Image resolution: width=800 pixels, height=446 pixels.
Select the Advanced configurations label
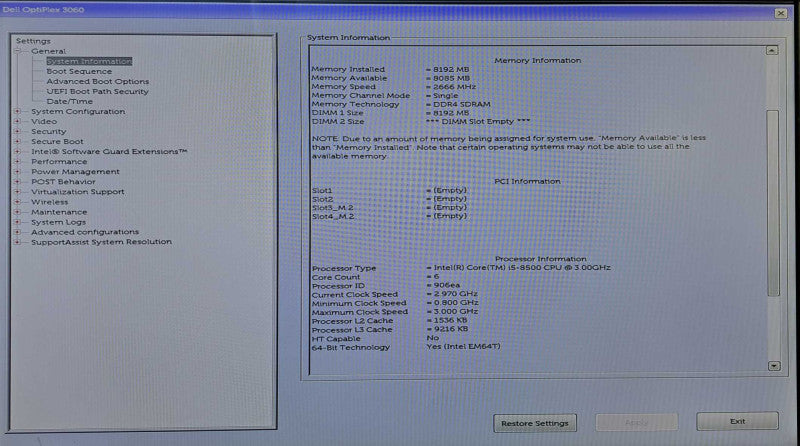(x=85, y=232)
